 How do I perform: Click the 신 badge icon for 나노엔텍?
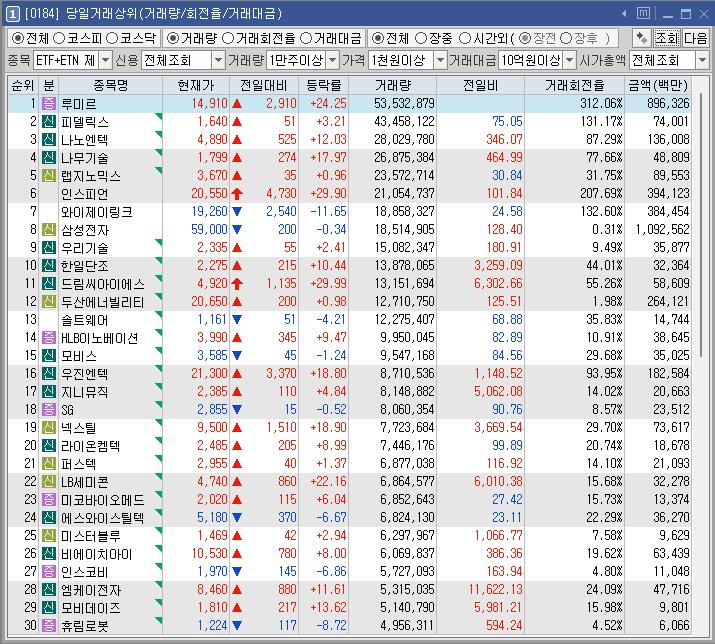coord(49,140)
